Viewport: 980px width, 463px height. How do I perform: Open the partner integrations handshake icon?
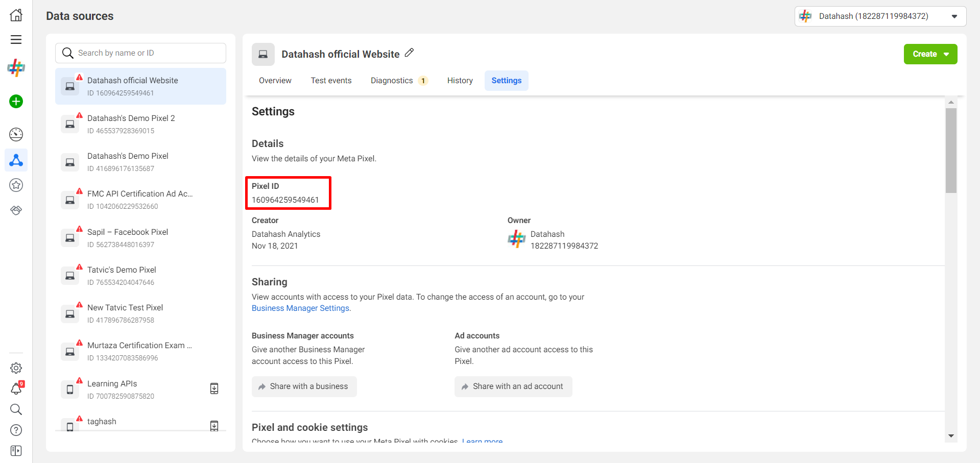tap(16, 210)
